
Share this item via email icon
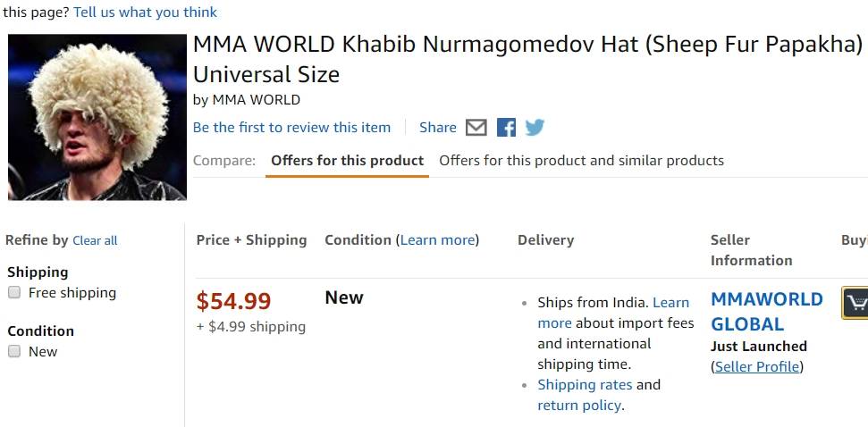click(476, 128)
